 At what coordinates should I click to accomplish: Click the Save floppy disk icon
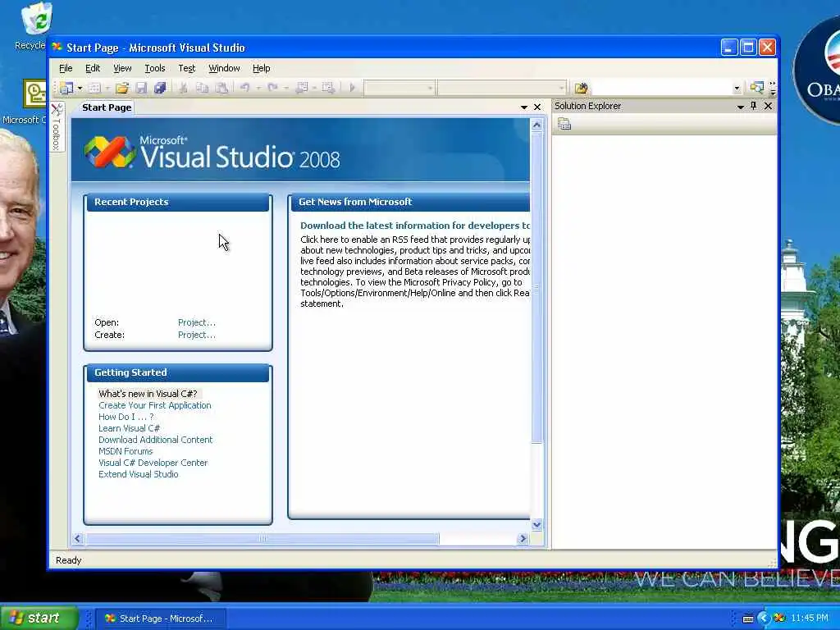click(x=141, y=88)
